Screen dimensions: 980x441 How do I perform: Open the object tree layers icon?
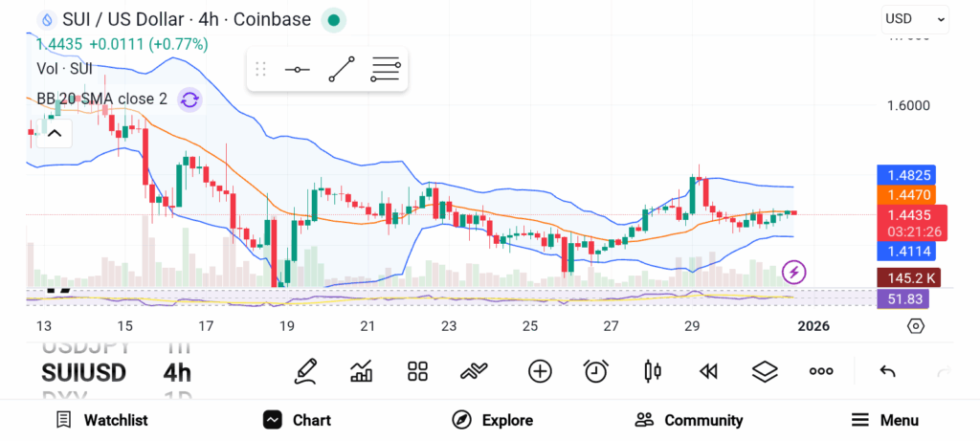coord(765,371)
